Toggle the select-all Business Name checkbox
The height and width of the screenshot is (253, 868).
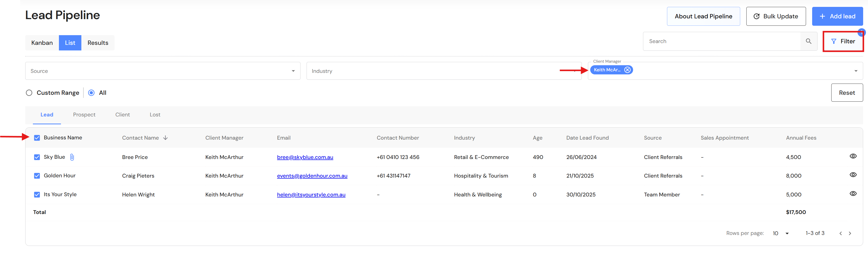37,138
